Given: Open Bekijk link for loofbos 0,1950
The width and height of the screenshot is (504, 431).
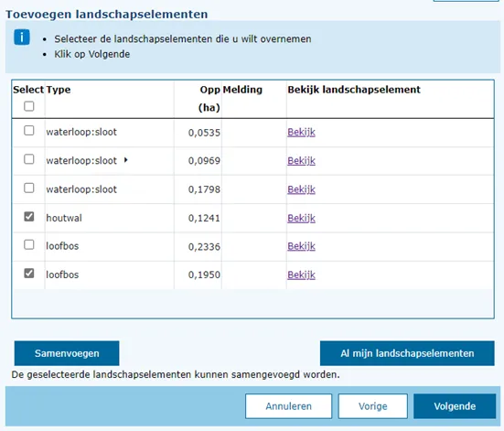Looking at the screenshot, I should tap(301, 275).
